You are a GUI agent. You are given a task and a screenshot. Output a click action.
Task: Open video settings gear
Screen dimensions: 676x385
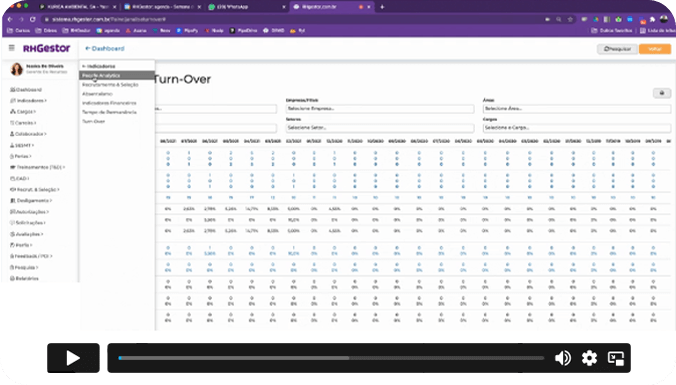coord(589,358)
